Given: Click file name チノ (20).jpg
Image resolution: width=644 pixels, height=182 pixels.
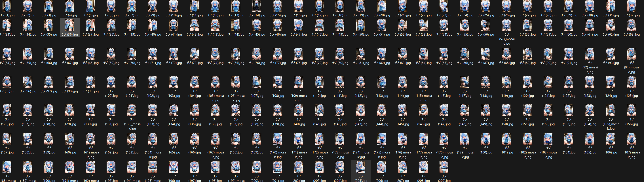Looking at the screenshot, I should tap(382, 15).
